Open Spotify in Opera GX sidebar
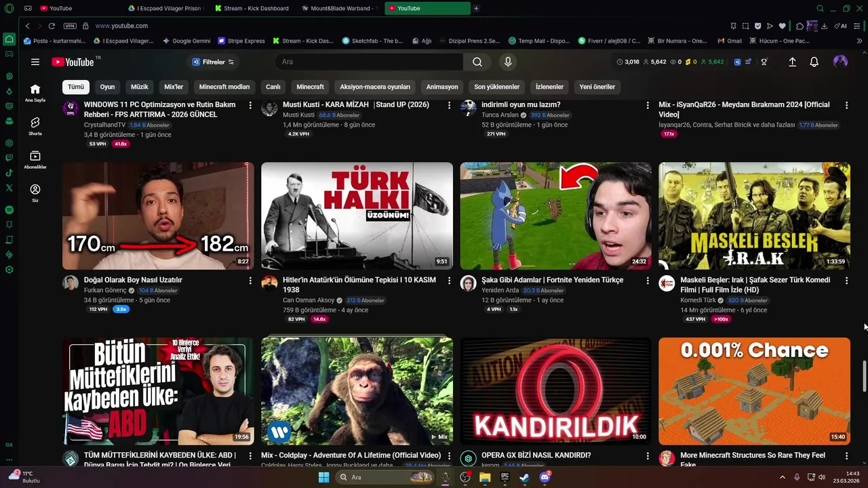 [9, 210]
